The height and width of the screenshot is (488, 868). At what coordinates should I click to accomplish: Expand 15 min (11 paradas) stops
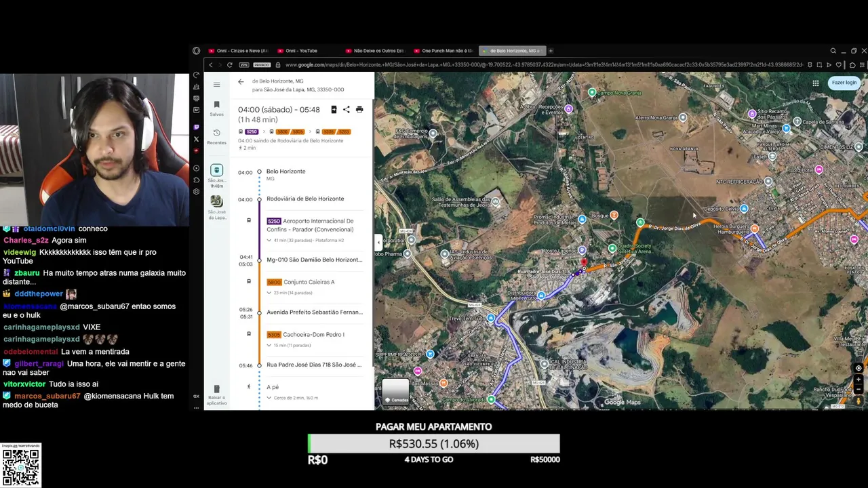coord(290,345)
